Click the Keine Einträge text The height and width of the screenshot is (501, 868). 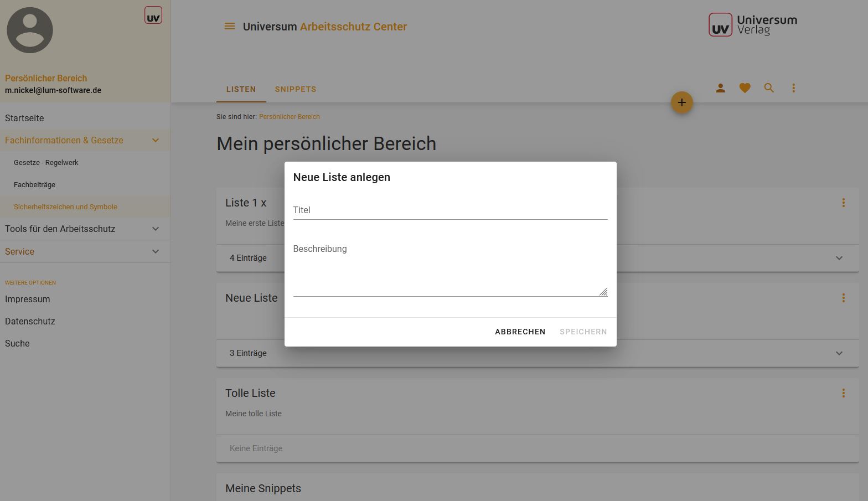click(x=256, y=448)
